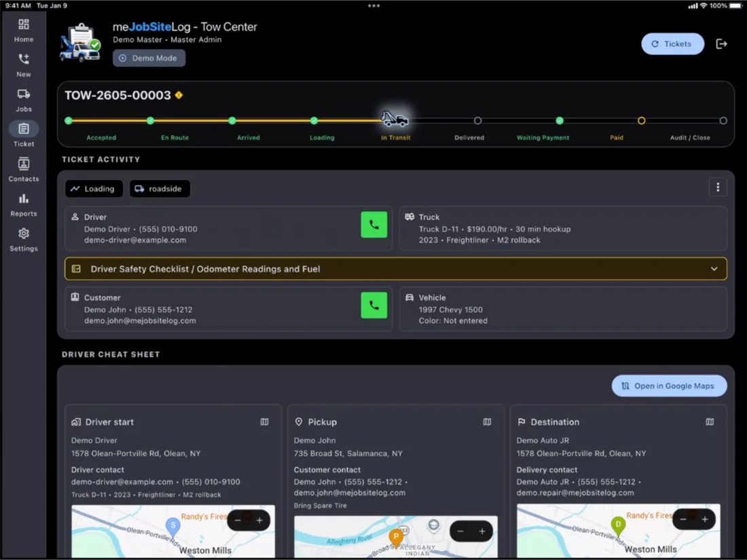
Task: Click the D marker on the Destination map
Action: 618,525
